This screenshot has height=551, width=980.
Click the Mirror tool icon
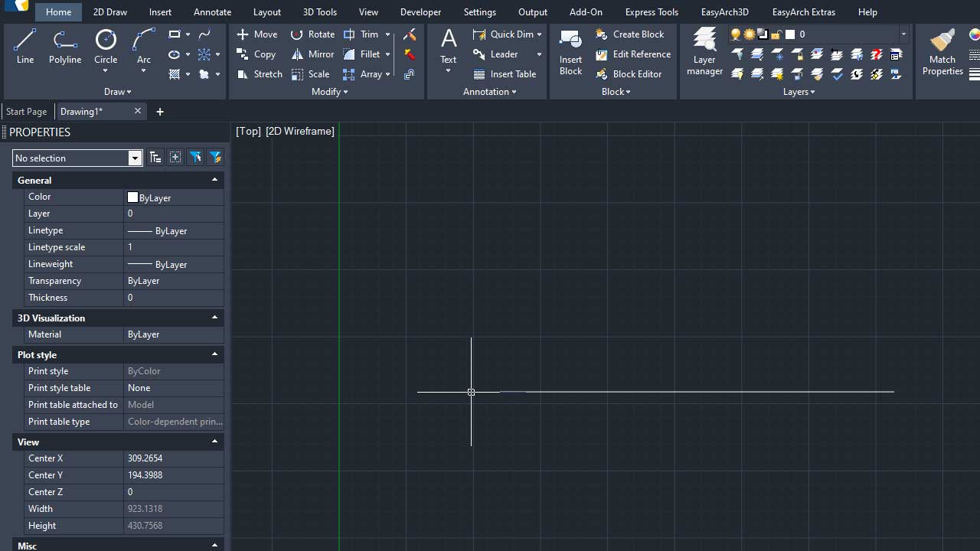298,54
